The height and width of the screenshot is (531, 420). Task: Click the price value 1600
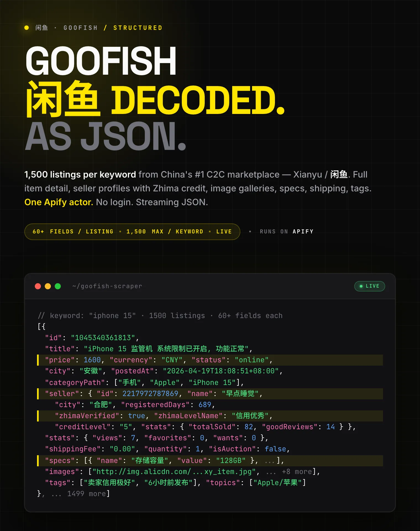point(92,360)
